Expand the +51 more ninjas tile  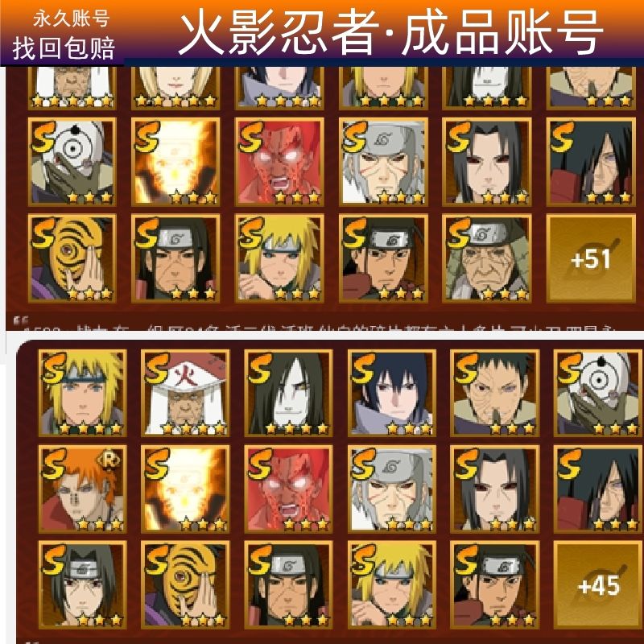591,258
